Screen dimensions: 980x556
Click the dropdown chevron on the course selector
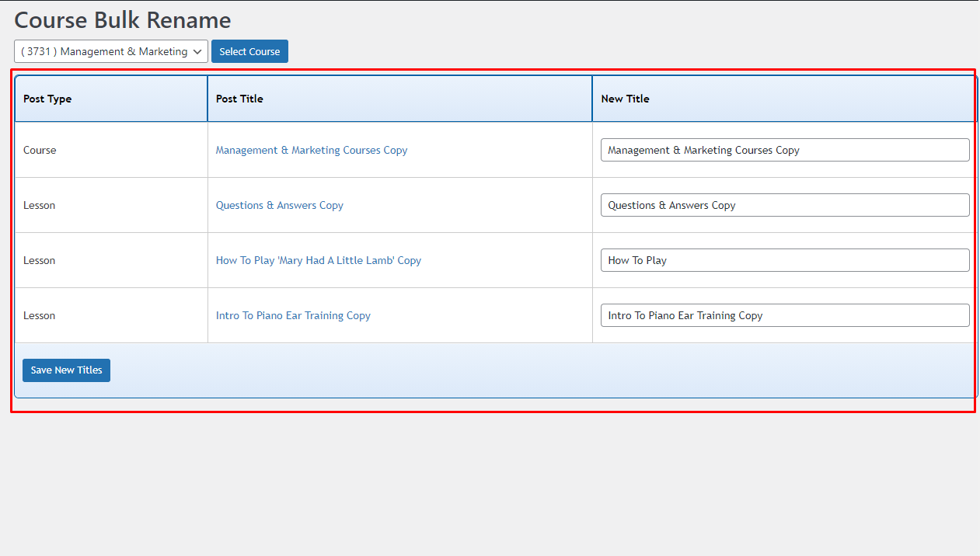click(197, 51)
